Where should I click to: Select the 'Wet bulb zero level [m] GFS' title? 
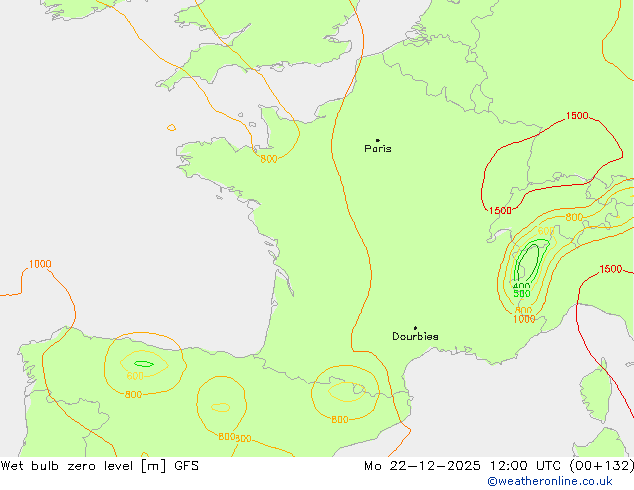pyautogui.click(x=100, y=466)
